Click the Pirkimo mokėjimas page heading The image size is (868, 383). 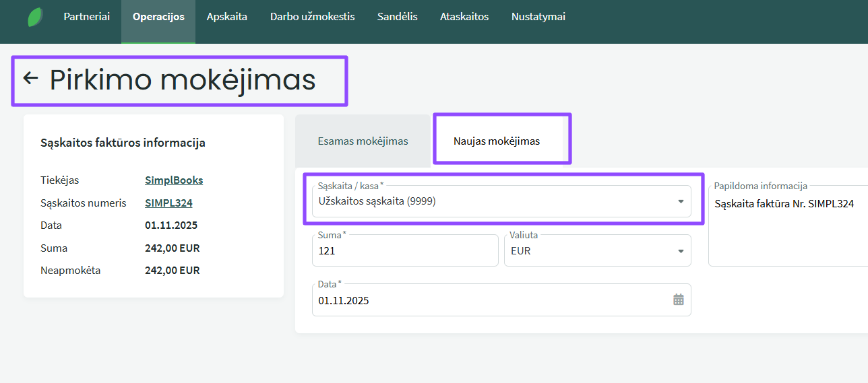point(183,80)
